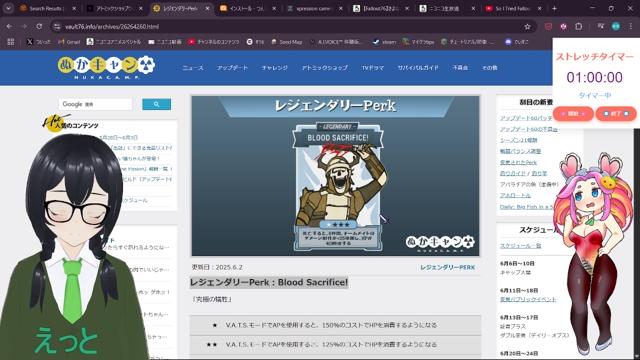Open a new tab with the plus icon
The width and height of the screenshot is (640, 360).
(x=554, y=8)
